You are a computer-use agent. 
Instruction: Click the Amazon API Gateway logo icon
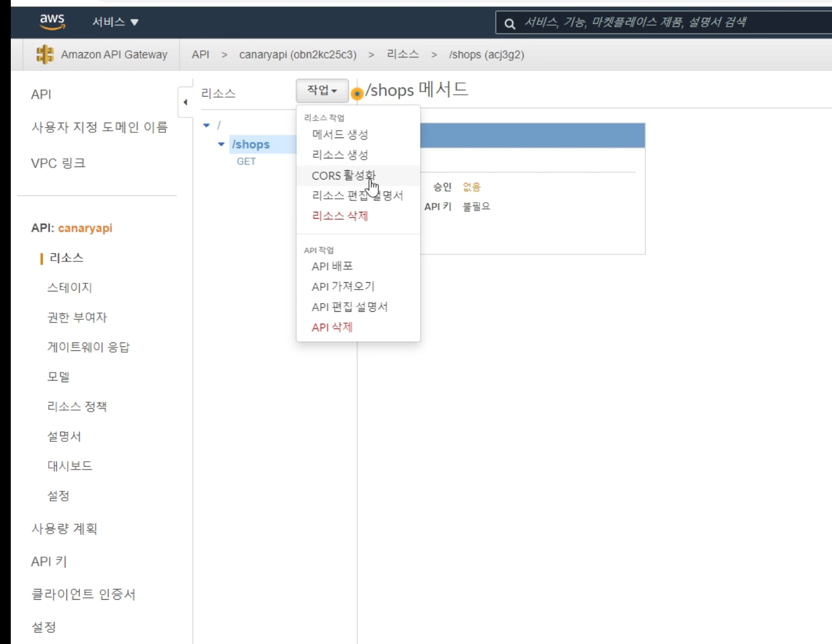point(45,55)
